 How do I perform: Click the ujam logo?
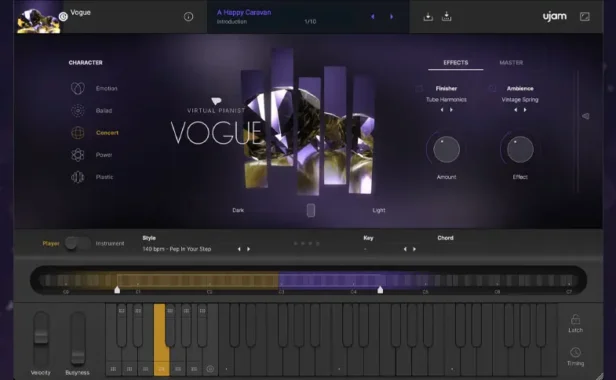click(x=555, y=16)
